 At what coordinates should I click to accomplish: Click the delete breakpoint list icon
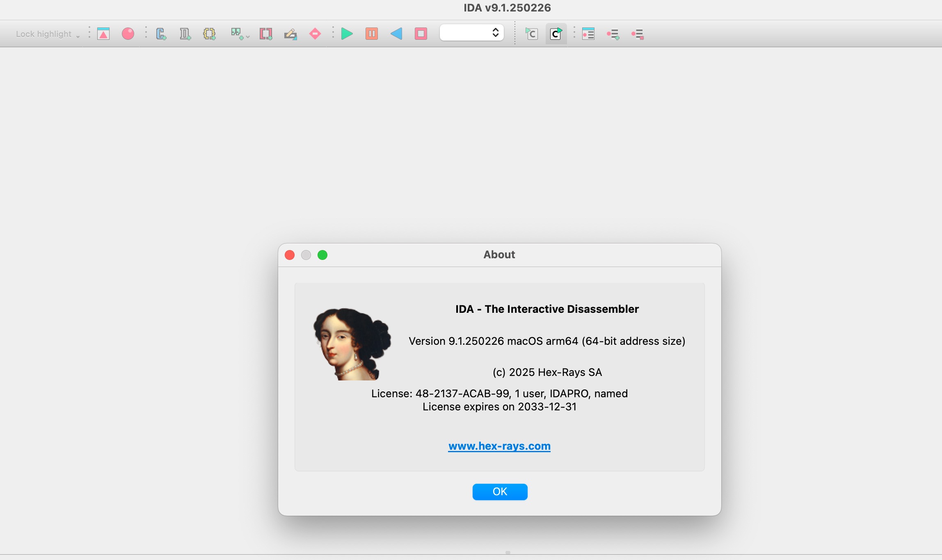(638, 34)
